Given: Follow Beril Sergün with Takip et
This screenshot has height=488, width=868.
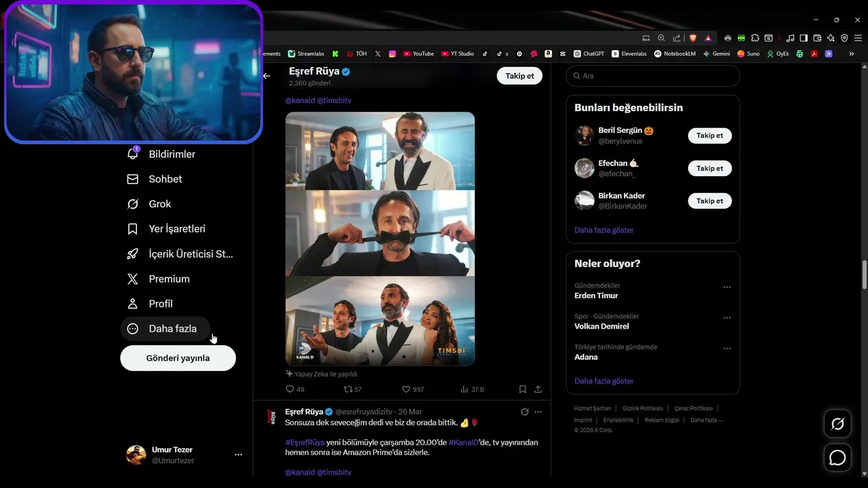Looking at the screenshot, I should pyautogui.click(x=709, y=136).
